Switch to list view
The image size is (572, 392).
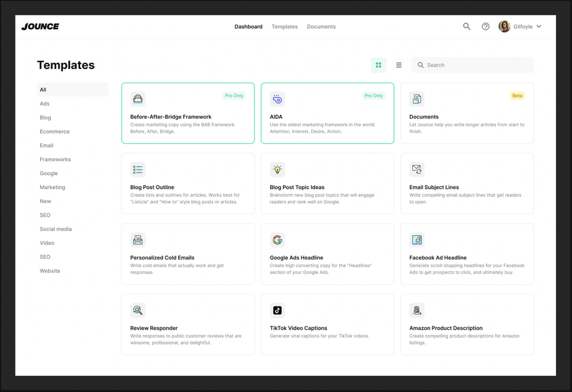tap(399, 65)
